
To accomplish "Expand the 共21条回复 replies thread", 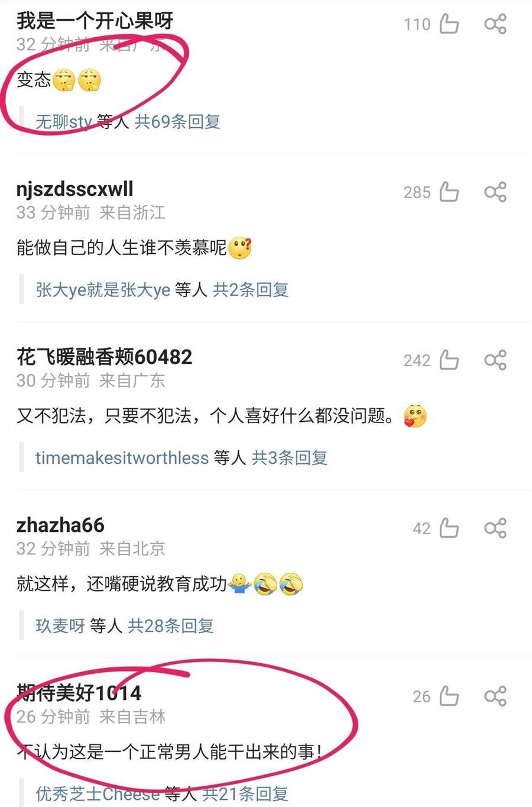I will pos(245,794).
